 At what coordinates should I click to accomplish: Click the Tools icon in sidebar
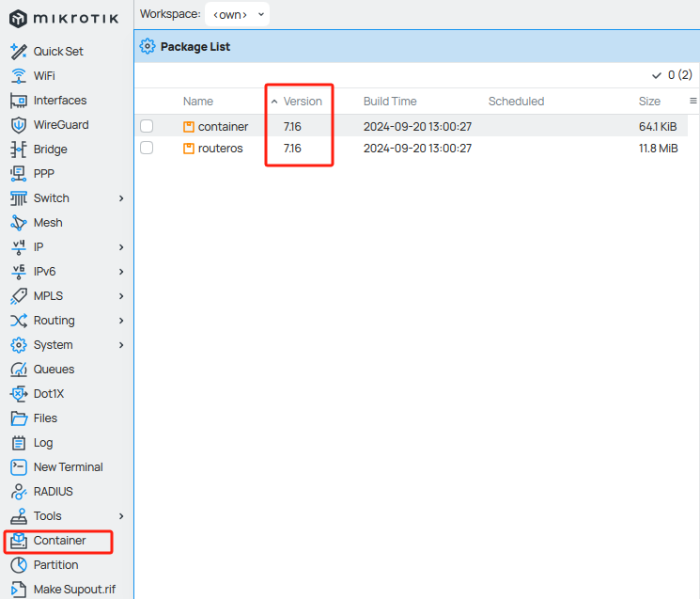(18, 516)
